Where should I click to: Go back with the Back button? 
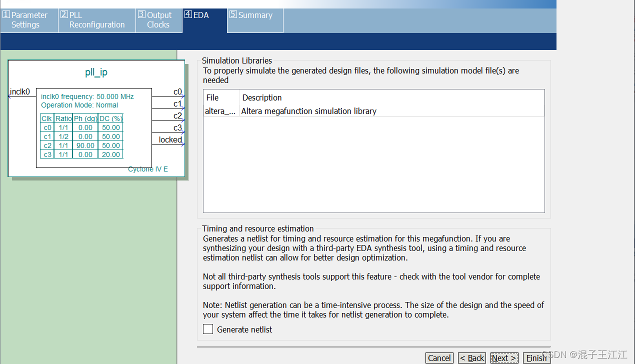(472, 358)
